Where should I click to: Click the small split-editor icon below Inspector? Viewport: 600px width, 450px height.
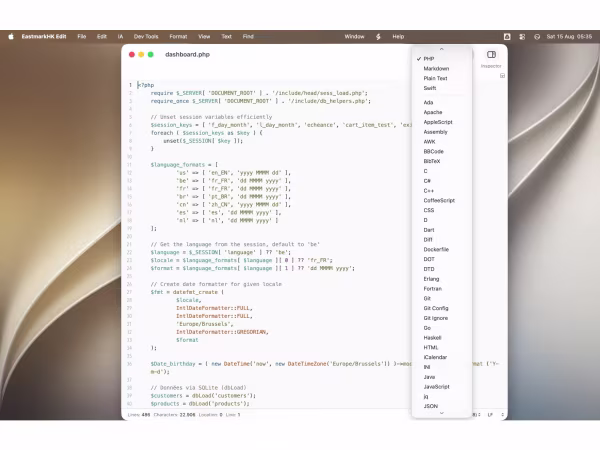(x=502, y=76)
